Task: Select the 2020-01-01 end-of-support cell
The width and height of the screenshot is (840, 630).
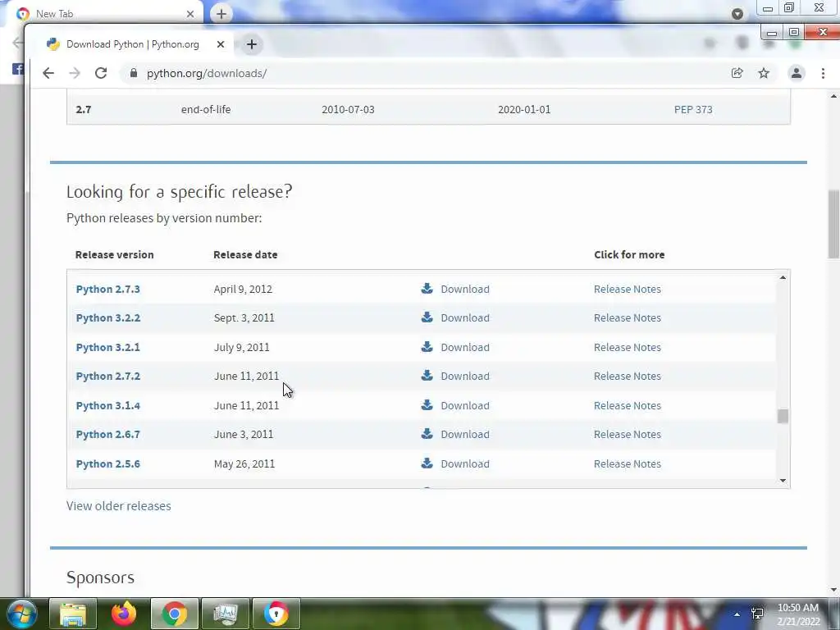Action: pyautogui.click(x=524, y=110)
